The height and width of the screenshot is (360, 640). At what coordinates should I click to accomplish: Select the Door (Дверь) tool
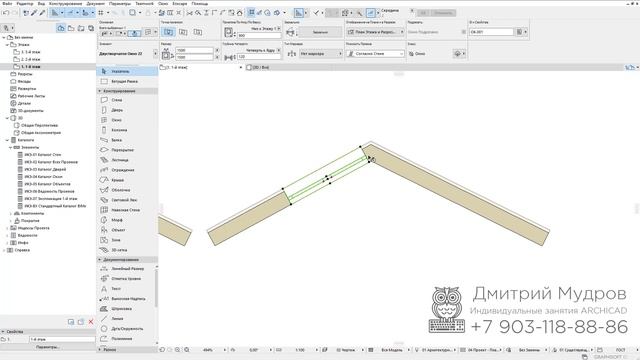coord(127,110)
